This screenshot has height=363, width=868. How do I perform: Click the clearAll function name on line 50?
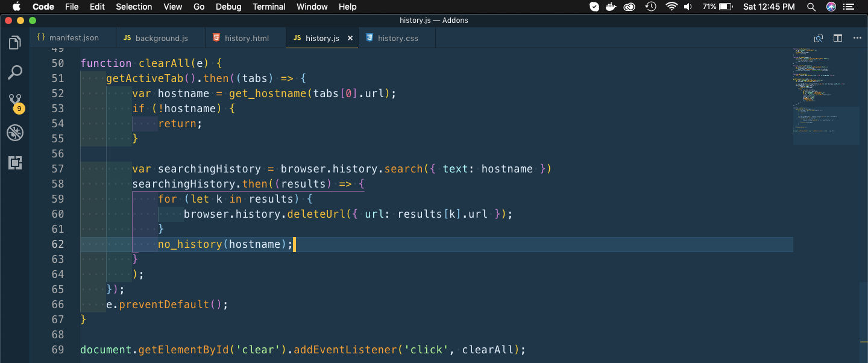pos(164,63)
